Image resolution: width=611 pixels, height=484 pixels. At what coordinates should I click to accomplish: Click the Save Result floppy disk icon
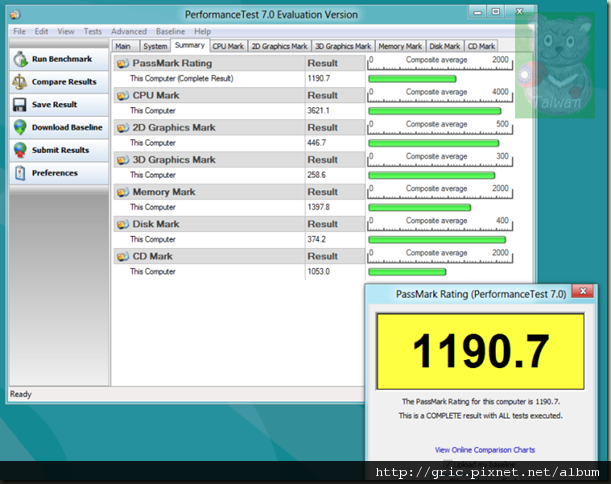click(x=20, y=105)
